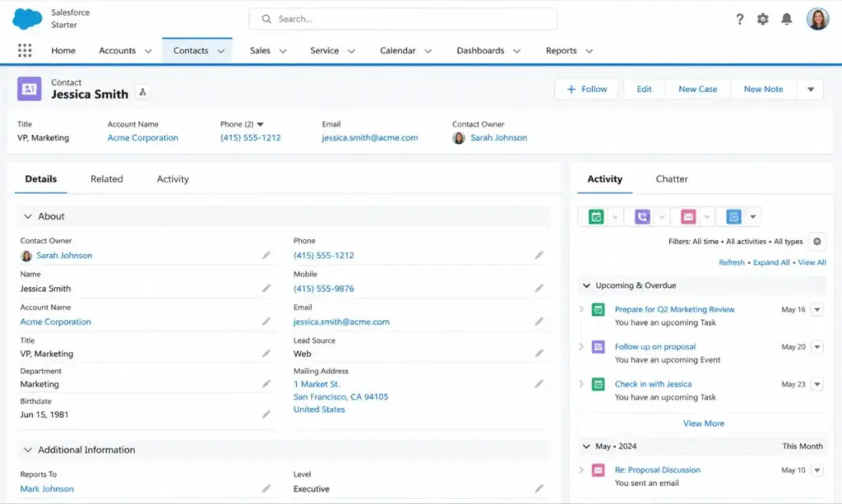Edit the Mobile field pencil
Viewport: 842px width, 504px height.
539,289
